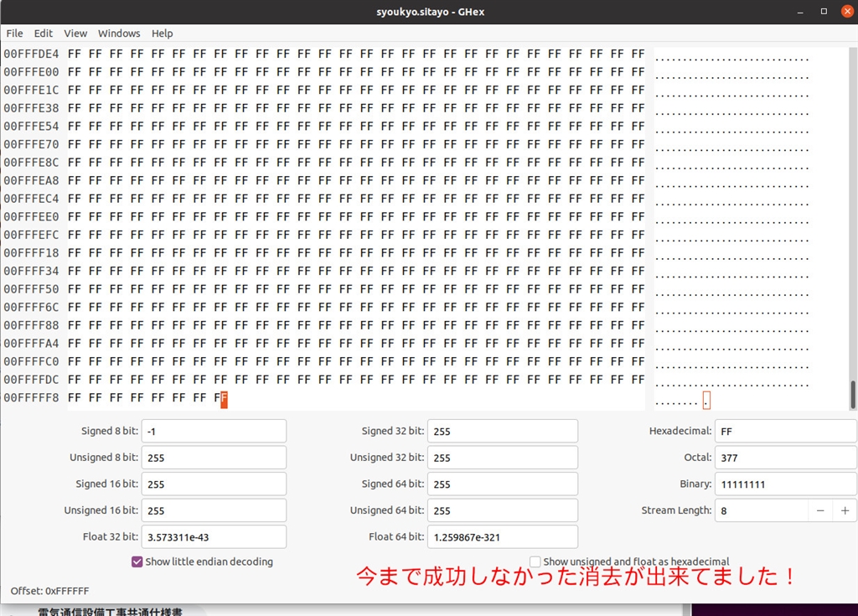Click the highlighted ASCII dot in last row
The width and height of the screenshot is (858, 616).
706,400
